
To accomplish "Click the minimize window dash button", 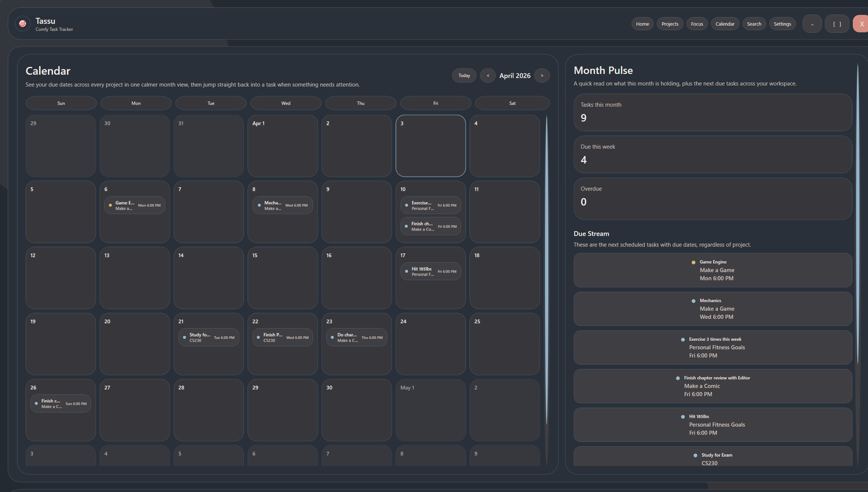I will pos(812,24).
